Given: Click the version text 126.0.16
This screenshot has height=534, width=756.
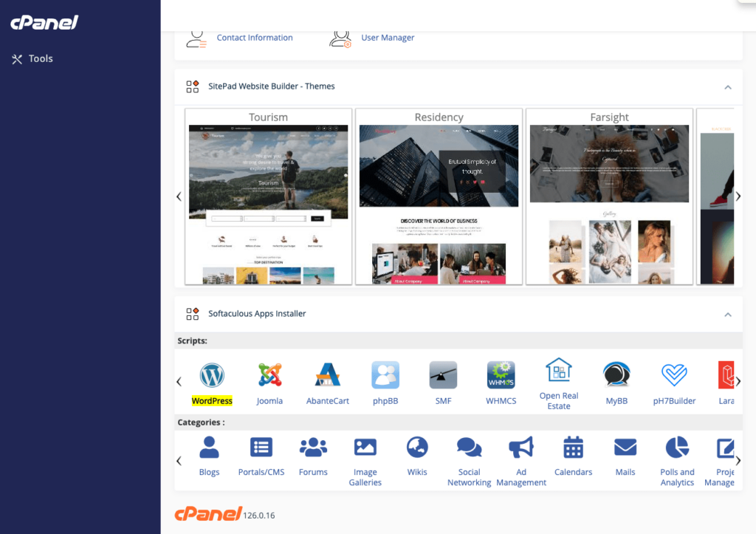Looking at the screenshot, I should click(x=259, y=516).
